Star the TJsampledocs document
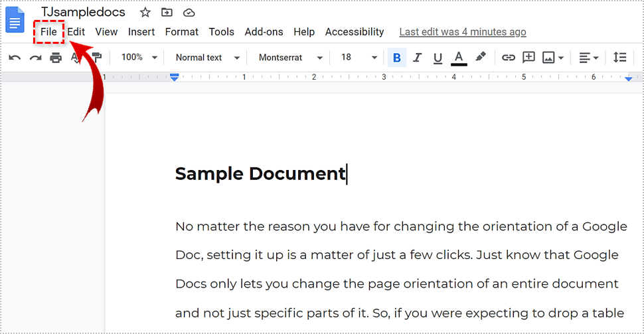This screenshot has width=644, height=334. coord(145,13)
